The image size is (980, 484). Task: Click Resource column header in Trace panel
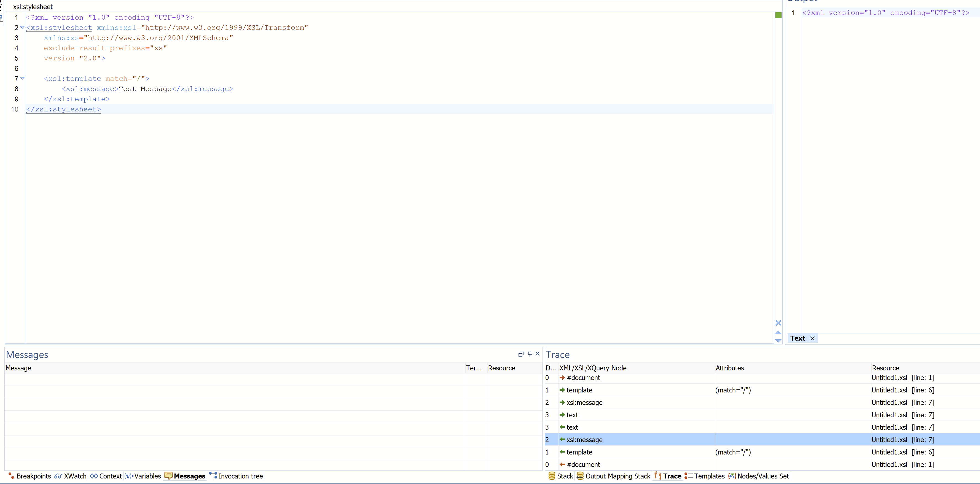pos(925,368)
